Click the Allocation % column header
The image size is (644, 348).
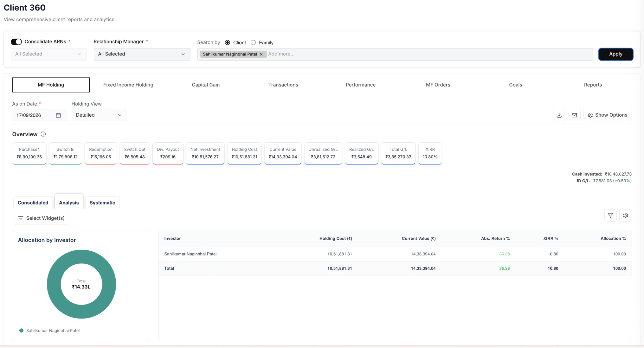click(x=613, y=238)
